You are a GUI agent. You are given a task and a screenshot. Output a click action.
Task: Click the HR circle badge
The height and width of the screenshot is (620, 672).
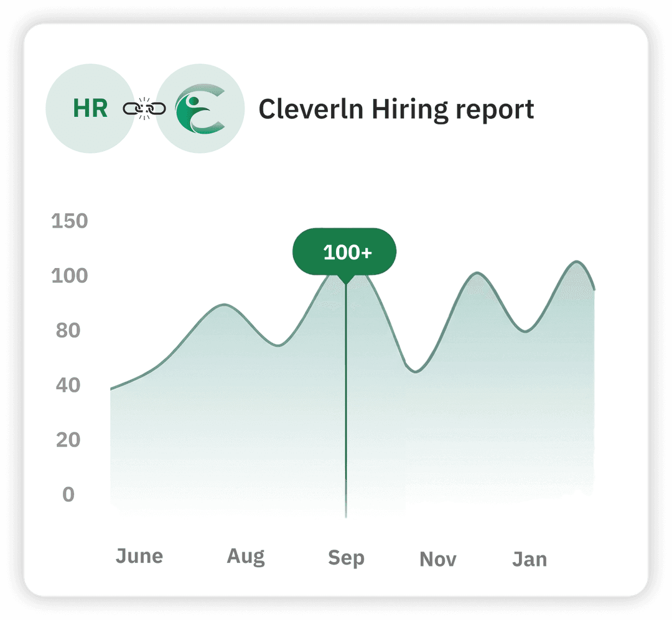pyautogui.click(x=90, y=108)
